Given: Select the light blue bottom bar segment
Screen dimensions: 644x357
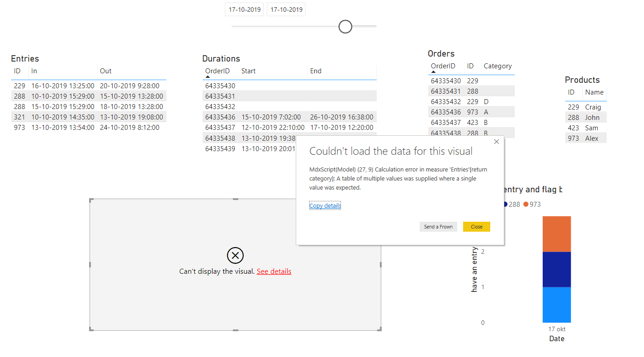Looking at the screenshot, I should coord(557,305).
